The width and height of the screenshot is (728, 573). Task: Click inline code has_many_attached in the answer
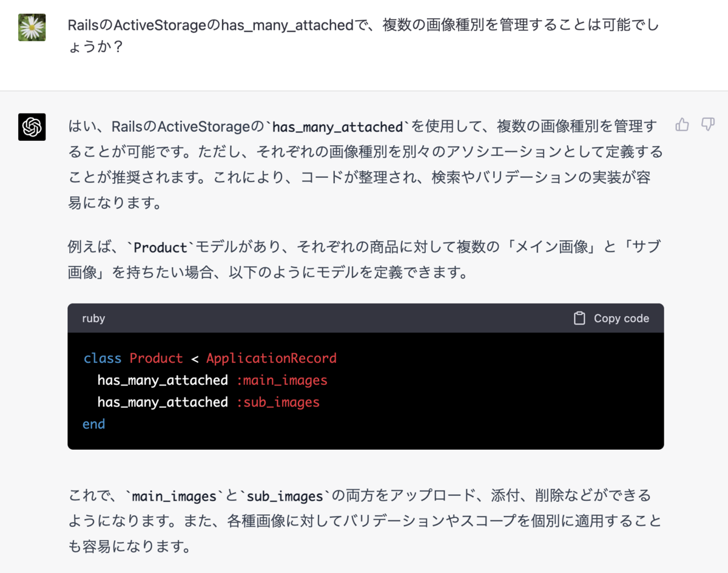tap(338, 127)
